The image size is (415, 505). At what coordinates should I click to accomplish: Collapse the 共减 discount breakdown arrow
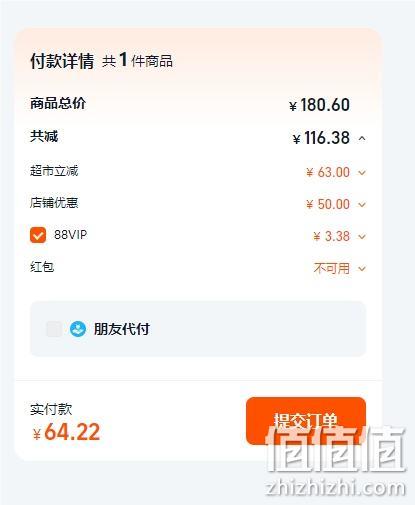pyautogui.click(x=362, y=138)
